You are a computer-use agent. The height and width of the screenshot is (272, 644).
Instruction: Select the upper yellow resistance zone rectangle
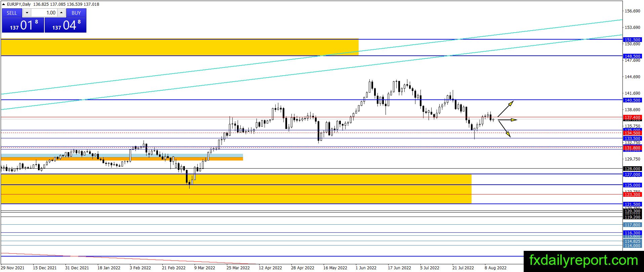180,47
